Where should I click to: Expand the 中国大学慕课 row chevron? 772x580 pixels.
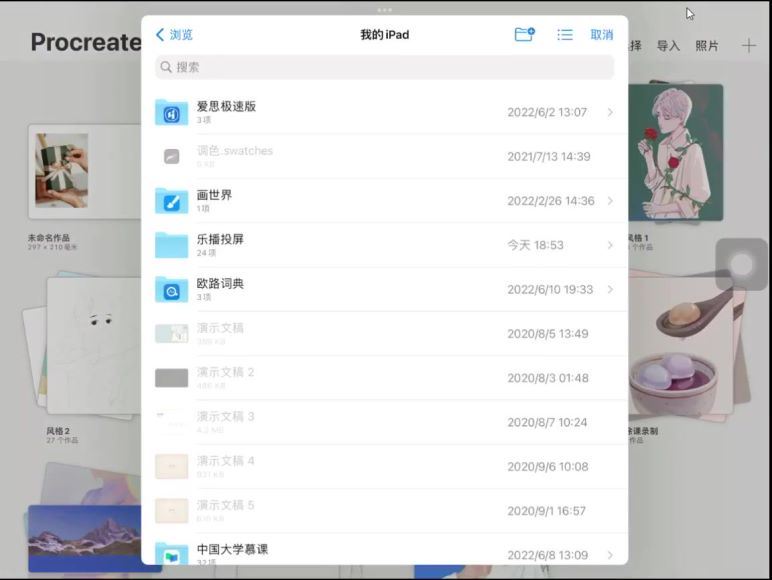point(610,555)
